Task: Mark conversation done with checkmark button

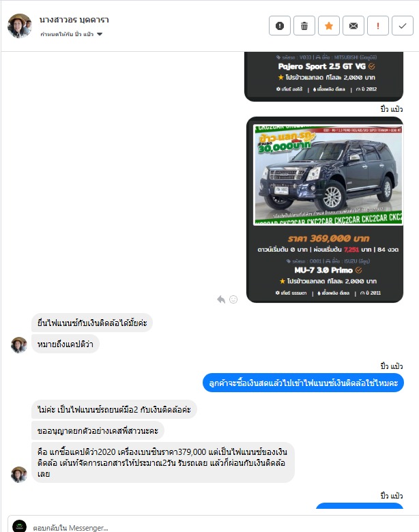Action: pyautogui.click(x=403, y=25)
